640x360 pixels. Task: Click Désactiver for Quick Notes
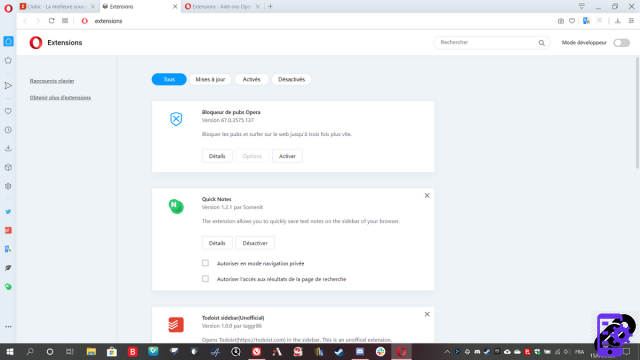255,243
